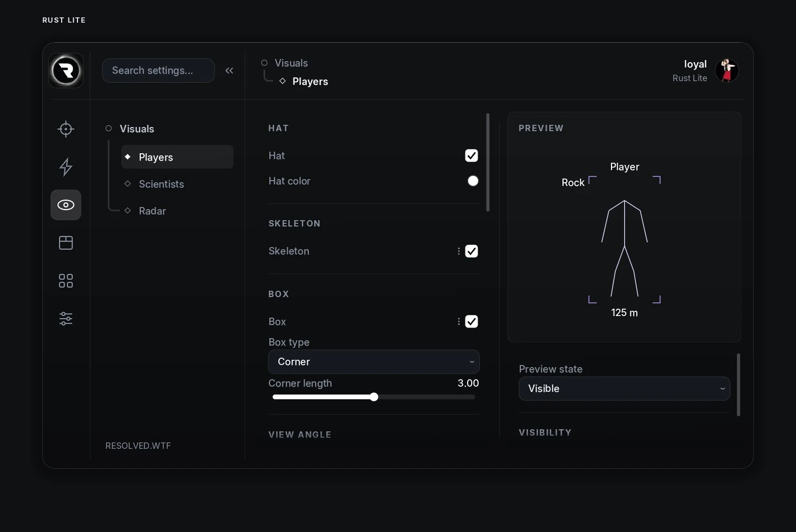Open the lightning bolt sidebar section
The image size is (796, 532).
tap(66, 167)
